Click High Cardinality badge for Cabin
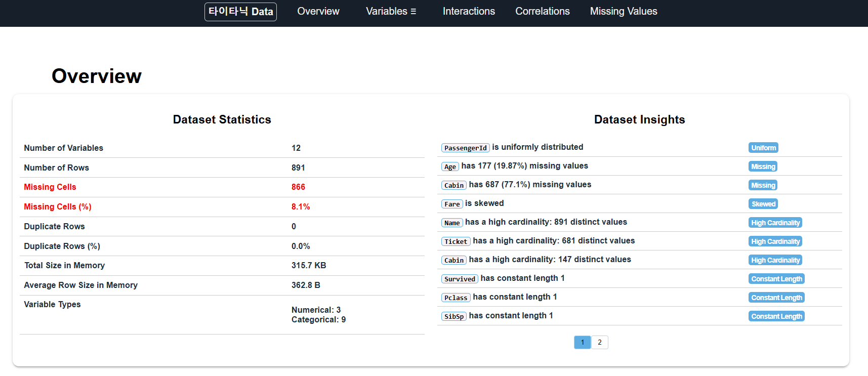868x376 pixels. [775, 260]
